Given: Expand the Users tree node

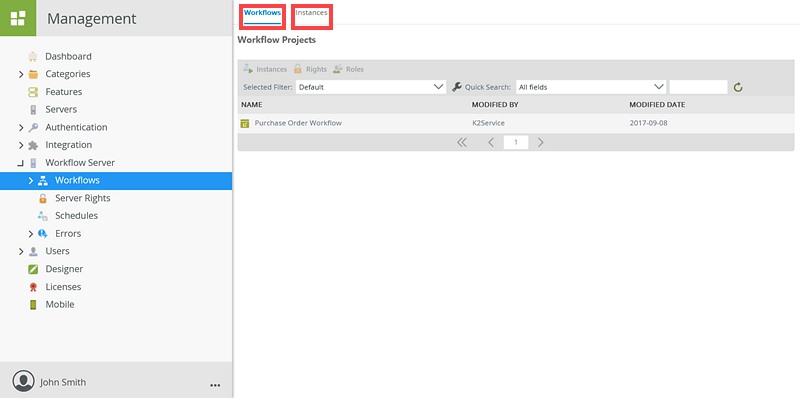Looking at the screenshot, I should (x=21, y=252).
